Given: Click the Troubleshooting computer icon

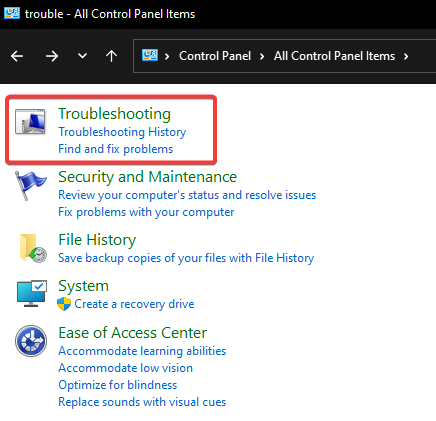Looking at the screenshot, I should click(30, 122).
